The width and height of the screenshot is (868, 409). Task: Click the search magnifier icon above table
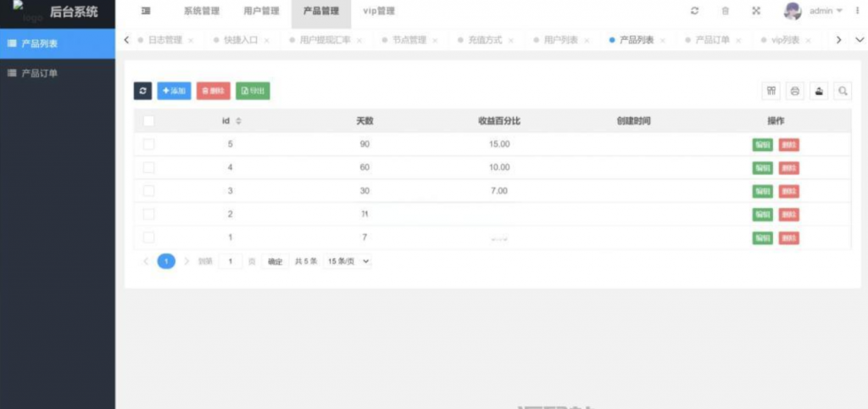point(843,91)
